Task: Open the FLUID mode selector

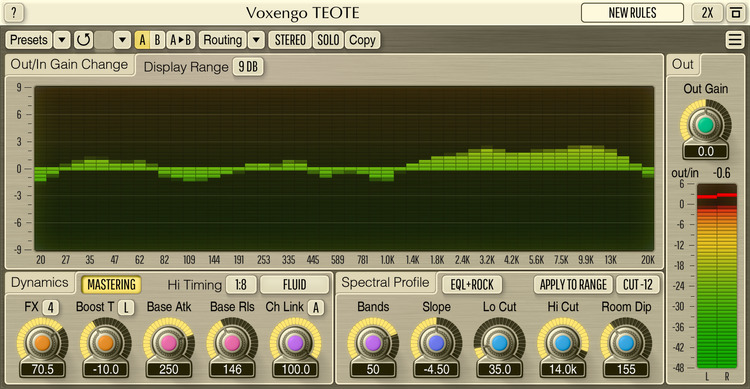Action: [295, 285]
